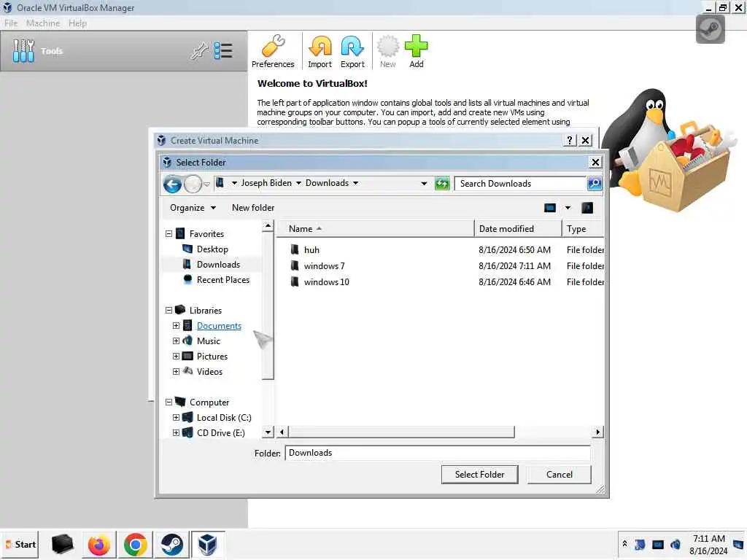This screenshot has height=560, width=747.
Task: Open VirtualBox Preferences wrench icon
Action: tap(273, 47)
